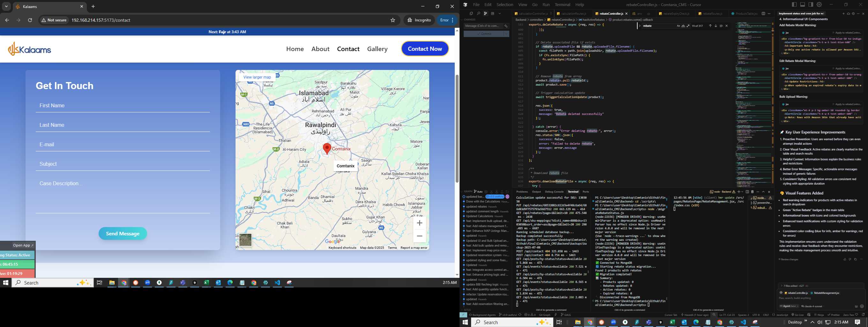Click the Commit button in Source Control
Screen dimensions: 868x327
[x=483, y=34]
